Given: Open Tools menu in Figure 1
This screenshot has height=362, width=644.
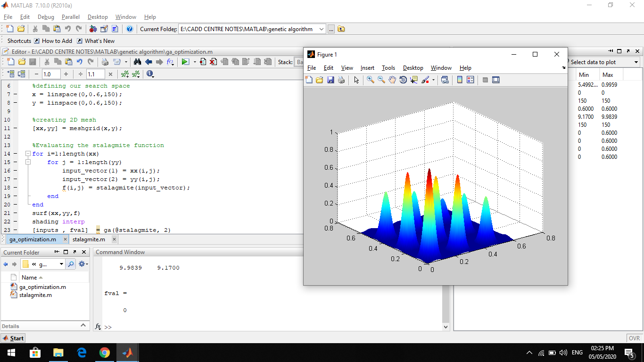Looking at the screenshot, I should coord(388,68).
